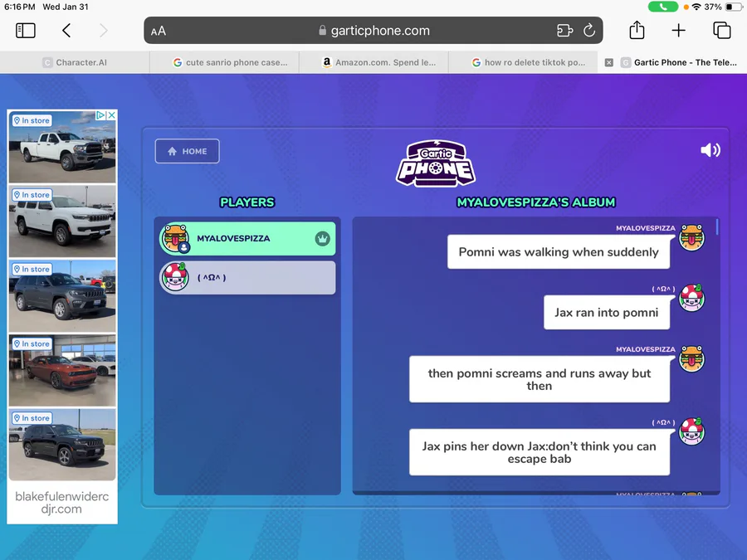Screen dimensions: 747x560
Task: Select player ( ^Ω^ ) in players list
Action: [247, 278]
